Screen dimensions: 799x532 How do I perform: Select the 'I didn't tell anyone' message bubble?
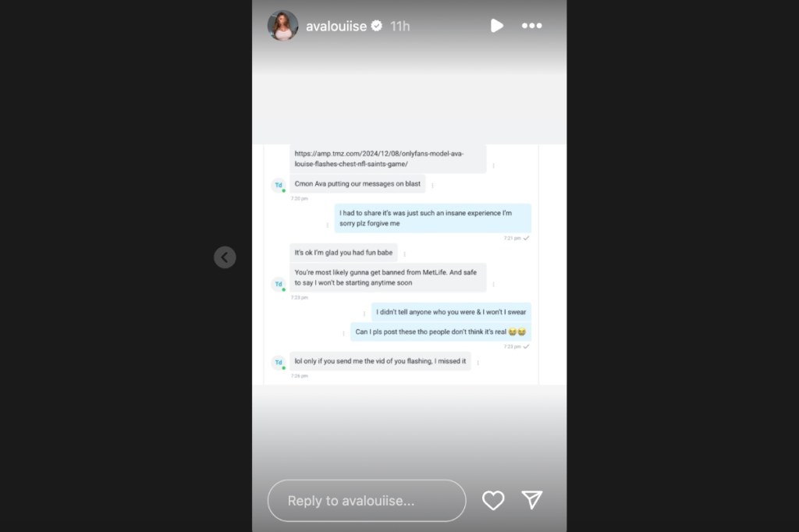tap(451, 312)
